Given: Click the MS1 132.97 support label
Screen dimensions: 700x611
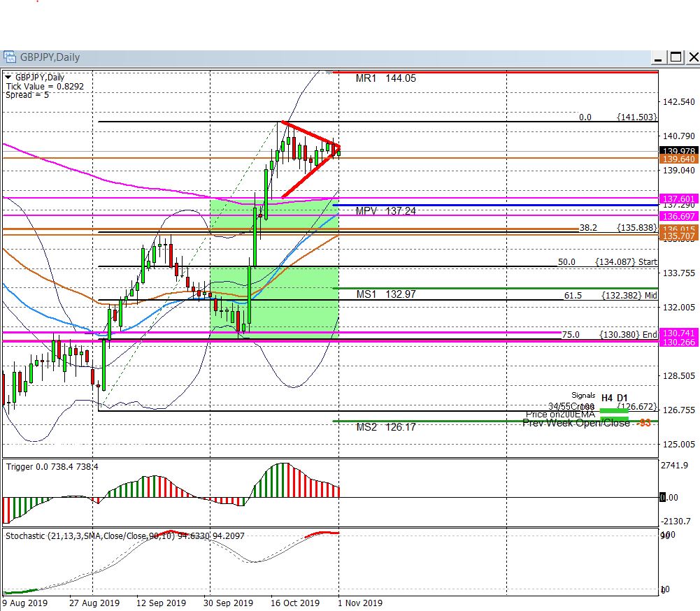Looking at the screenshot, I should coord(385,294).
